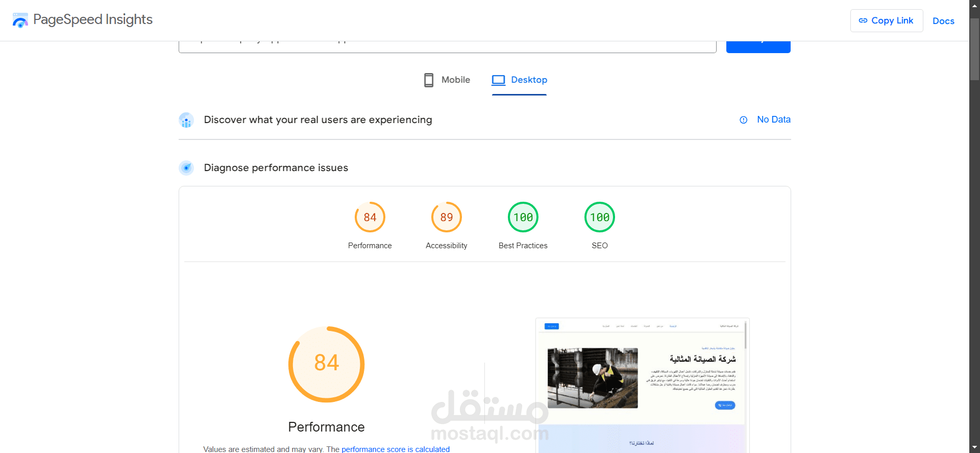Viewport: 980px width, 453px height.
Task: Select the Desktop tab
Action: click(519, 80)
